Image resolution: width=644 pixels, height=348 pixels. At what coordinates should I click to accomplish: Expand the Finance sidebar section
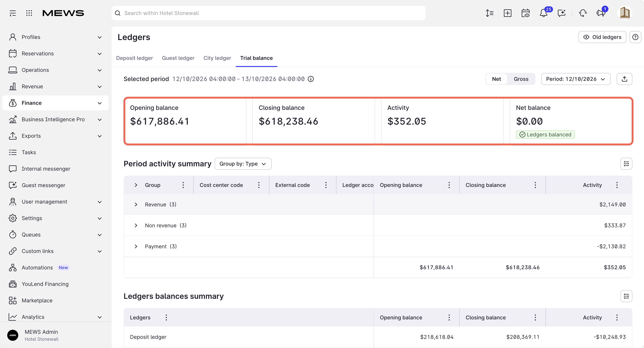[x=55, y=103]
